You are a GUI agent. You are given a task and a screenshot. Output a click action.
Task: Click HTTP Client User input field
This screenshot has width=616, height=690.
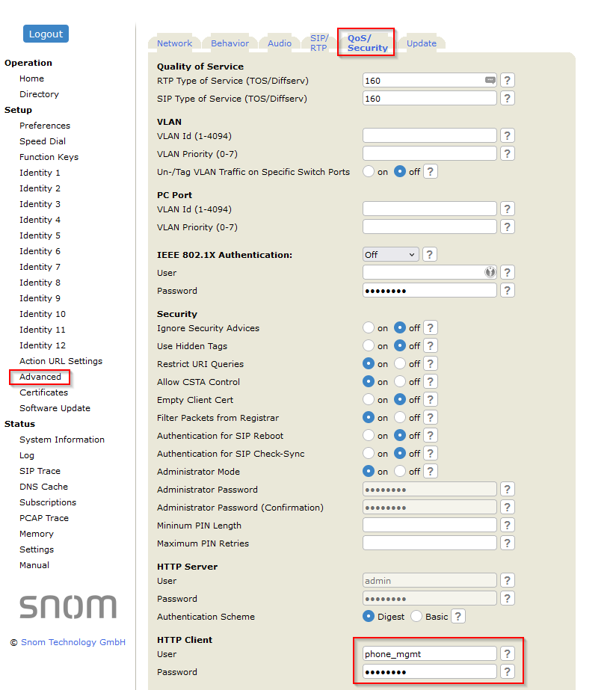429,654
